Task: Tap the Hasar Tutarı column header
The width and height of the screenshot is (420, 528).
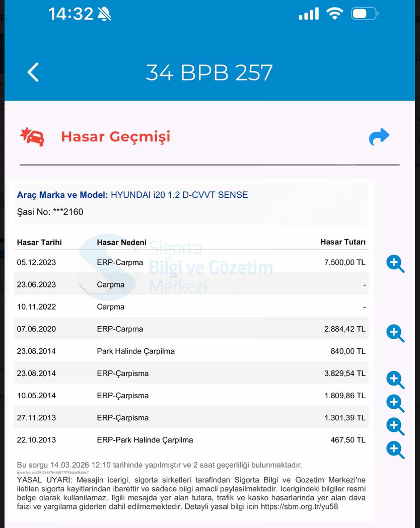Action: pyautogui.click(x=343, y=242)
